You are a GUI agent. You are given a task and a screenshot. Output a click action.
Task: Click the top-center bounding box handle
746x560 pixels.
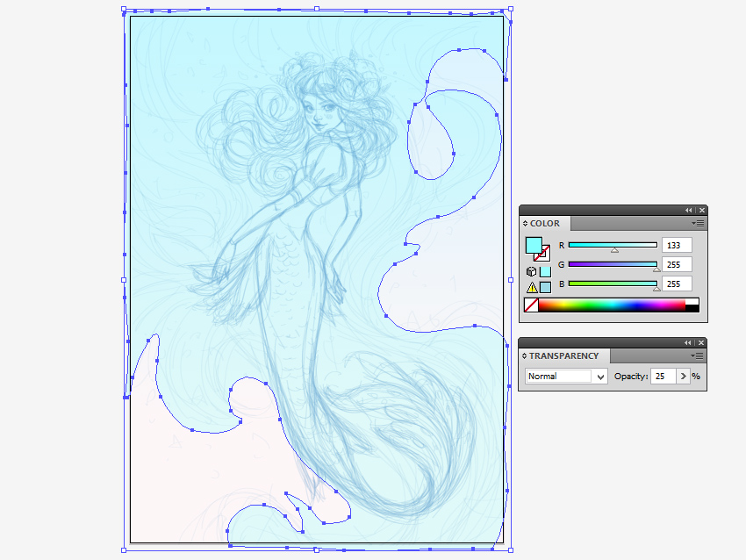pyautogui.click(x=317, y=9)
